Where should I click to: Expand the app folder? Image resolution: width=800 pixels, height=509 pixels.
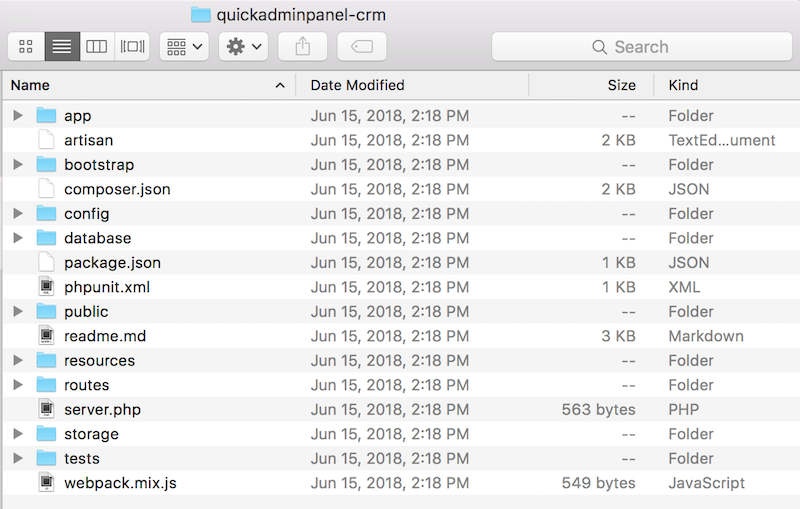tap(18, 115)
